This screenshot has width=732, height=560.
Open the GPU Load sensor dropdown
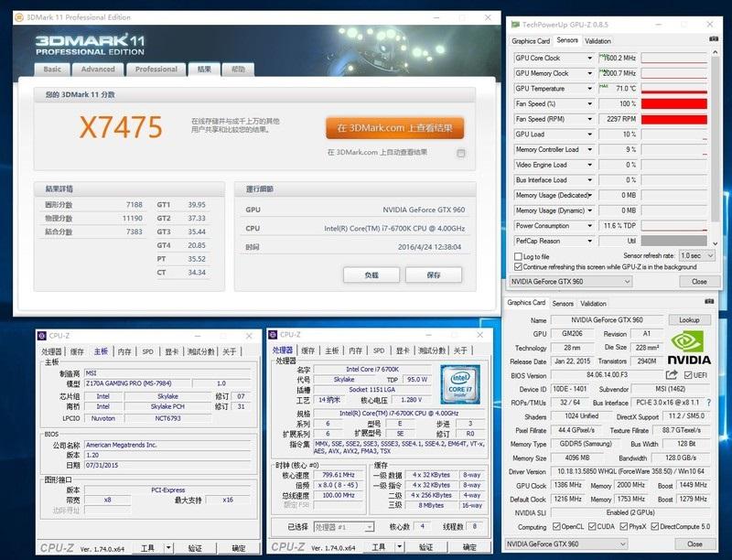[x=589, y=135]
